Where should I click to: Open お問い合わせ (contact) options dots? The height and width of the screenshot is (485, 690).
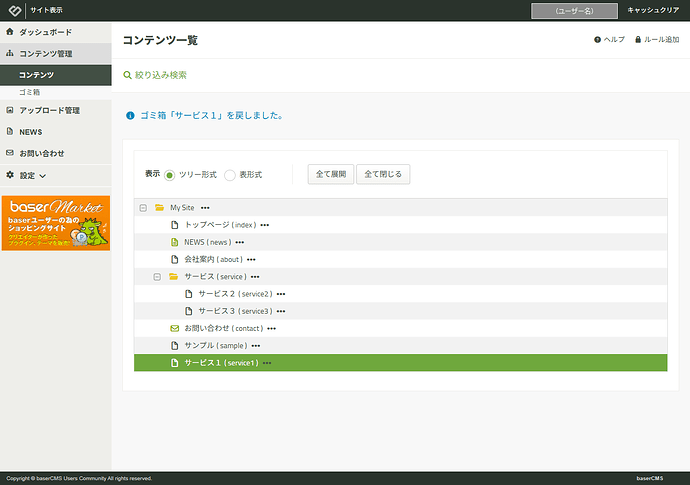pyautogui.click(x=272, y=329)
